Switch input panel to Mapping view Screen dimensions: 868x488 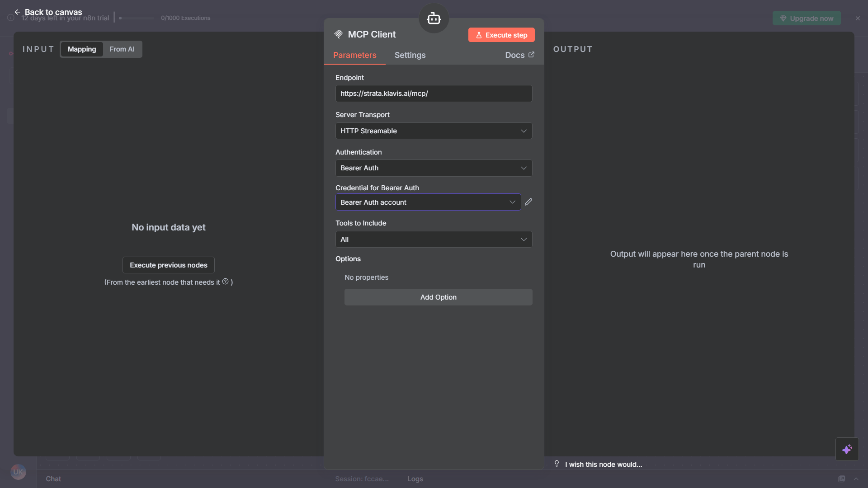81,49
